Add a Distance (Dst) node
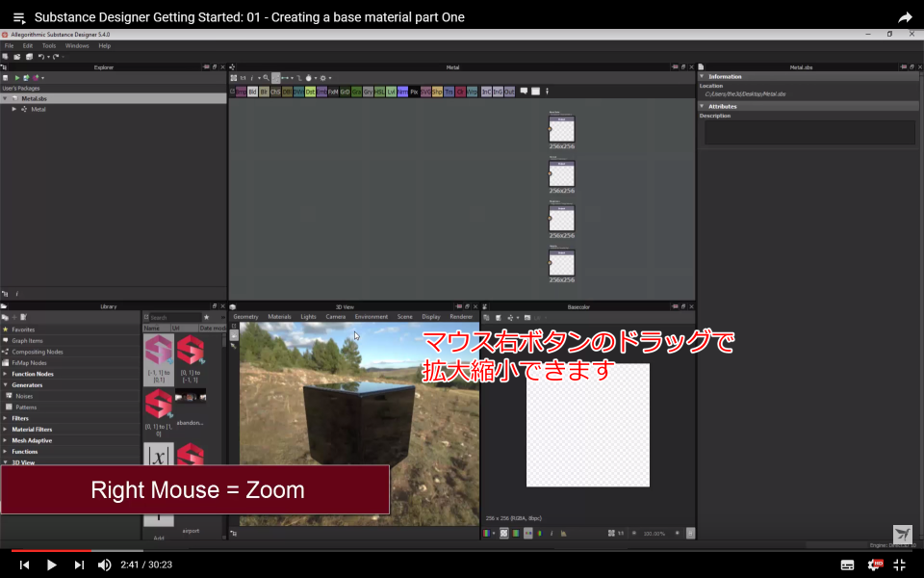Screen dimensions: 924x578 click(311, 92)
